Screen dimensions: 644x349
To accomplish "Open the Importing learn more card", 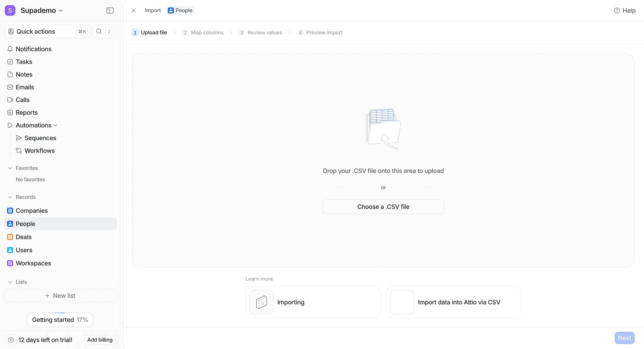I will pos(313,302).
